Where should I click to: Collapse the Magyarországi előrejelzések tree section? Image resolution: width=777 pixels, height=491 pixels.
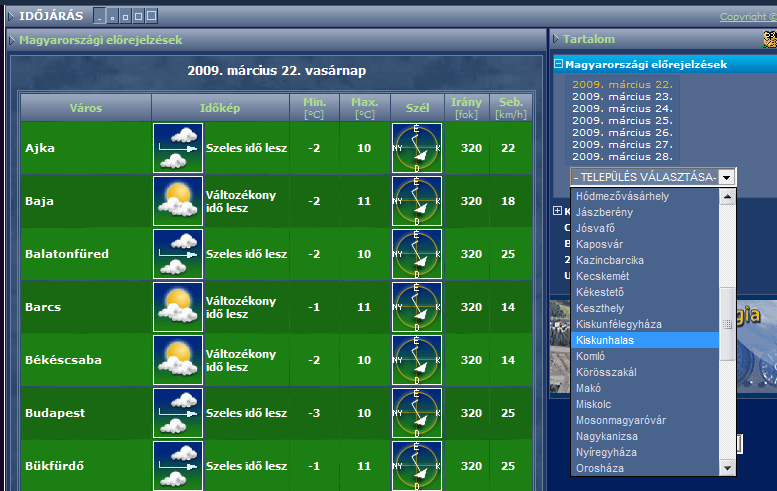[558, 64]
